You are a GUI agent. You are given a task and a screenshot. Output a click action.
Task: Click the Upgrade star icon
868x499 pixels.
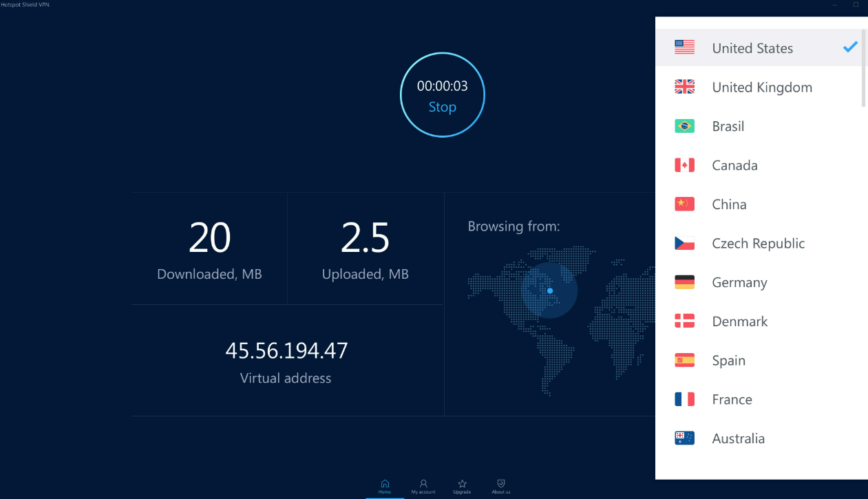coord(463,484)
